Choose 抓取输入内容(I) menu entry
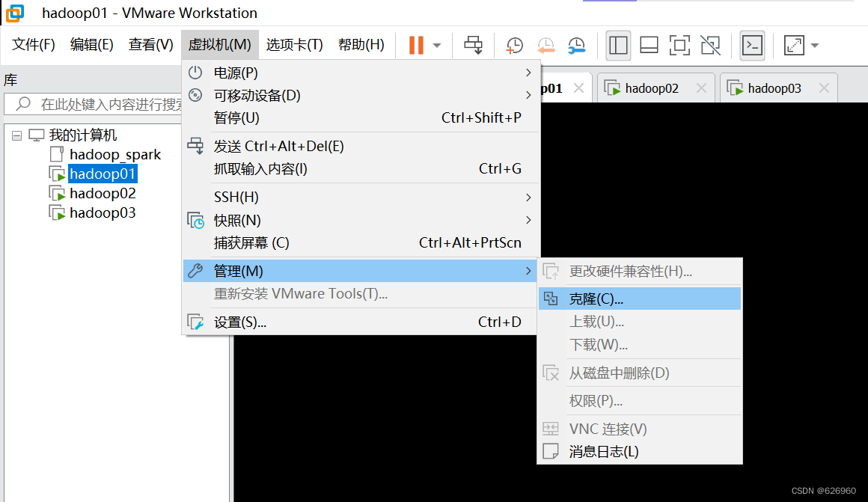 coord(360,169)
